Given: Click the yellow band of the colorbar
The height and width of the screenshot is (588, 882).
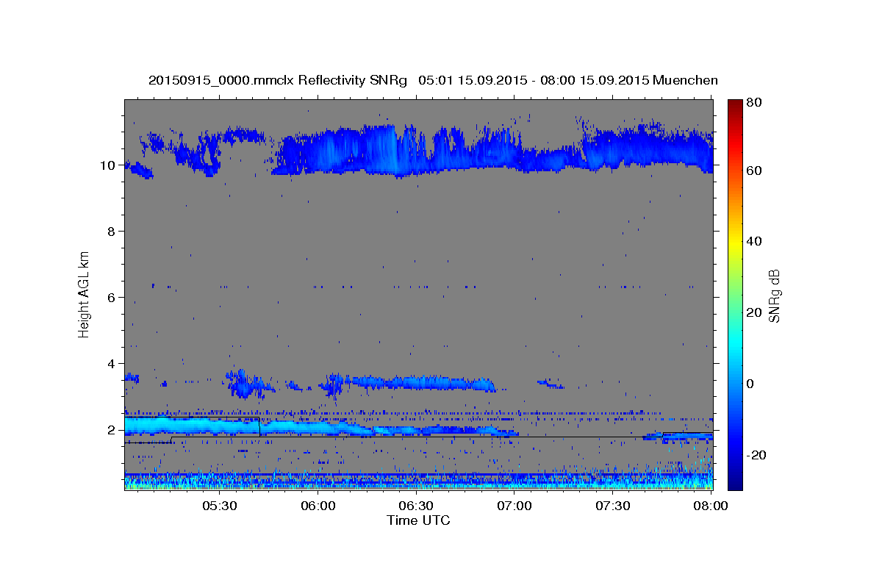Looking at the screenshot, I should [735, 243].
